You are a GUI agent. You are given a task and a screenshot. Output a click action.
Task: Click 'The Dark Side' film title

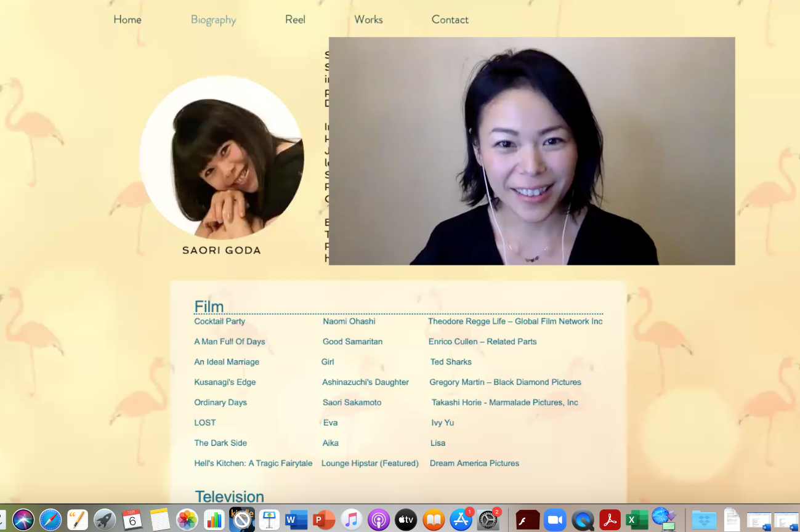click(x=220, y=443)
